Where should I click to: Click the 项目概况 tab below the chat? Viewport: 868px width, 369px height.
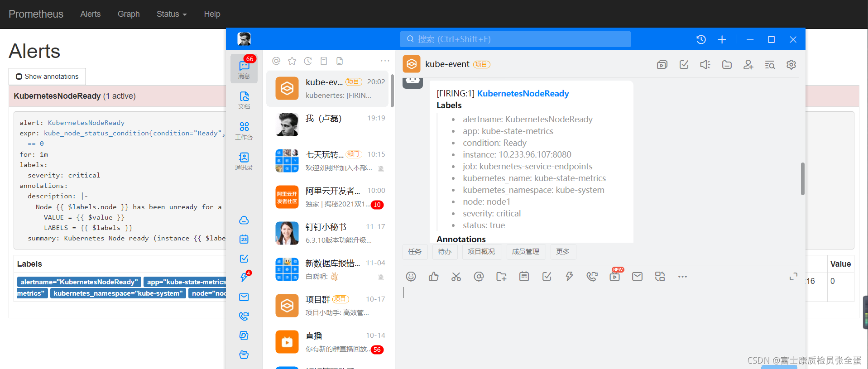(481, 251)
